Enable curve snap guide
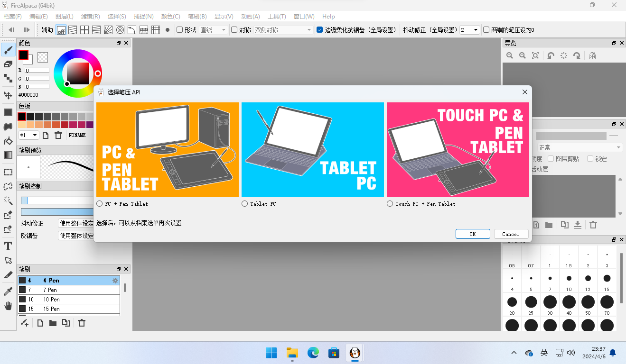Image resolution: width=626 pixels, height=364 pixels. [x=132, y=30]
